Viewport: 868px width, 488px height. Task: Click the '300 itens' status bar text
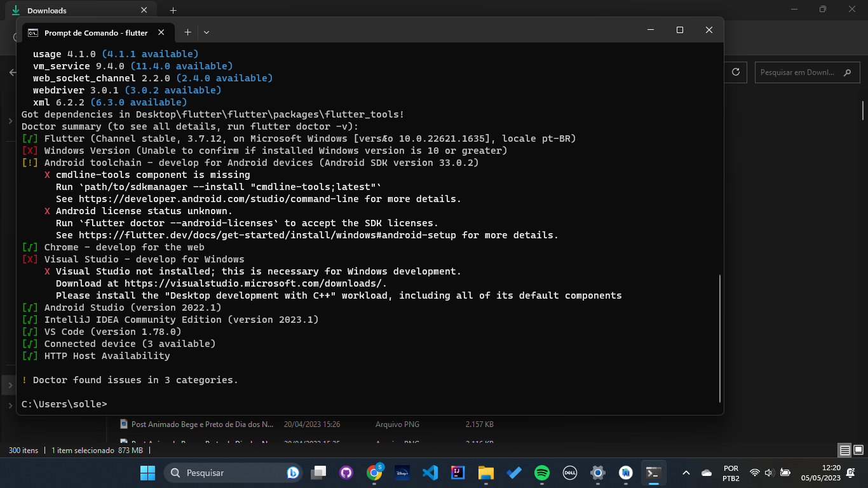pyautogui.click(x=24, y=451)
